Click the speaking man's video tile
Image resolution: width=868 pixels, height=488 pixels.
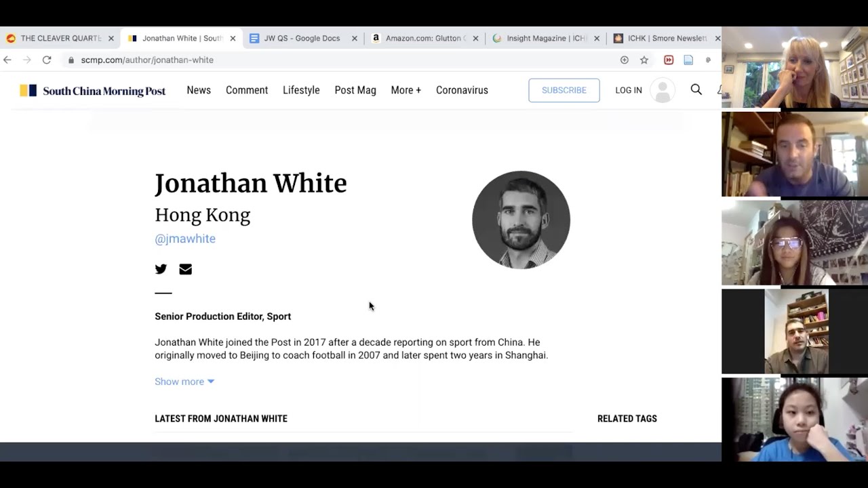[795, 154]
